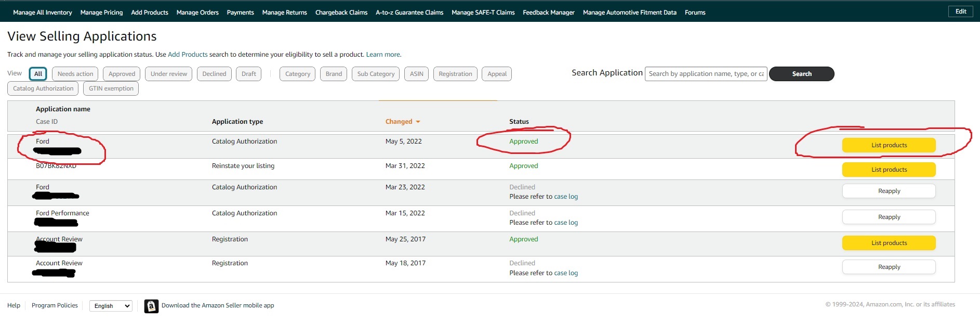Open Manage SAFE-T Claims

483,12
